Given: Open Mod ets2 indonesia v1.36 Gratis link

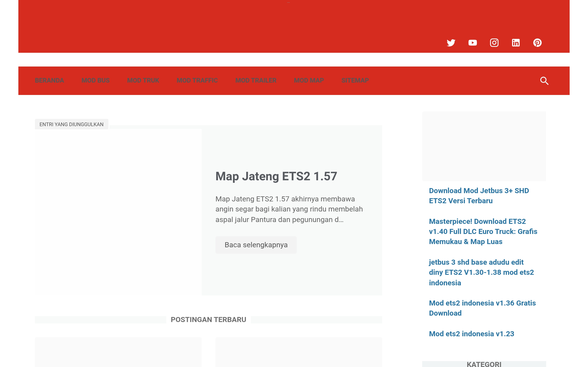Looking at the screenshot, I should pos(482,308).
